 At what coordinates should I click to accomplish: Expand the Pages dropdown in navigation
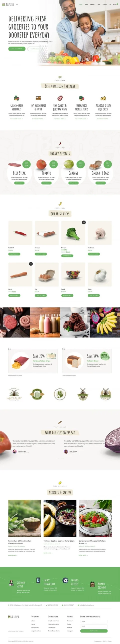[93, 4]
